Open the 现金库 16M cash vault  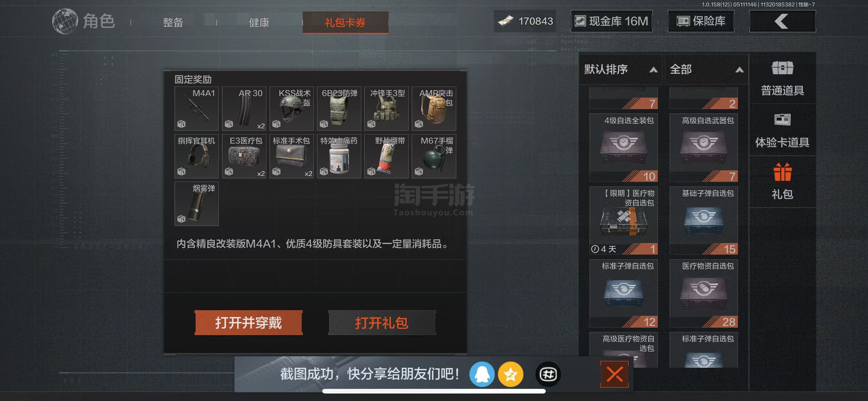click(x=611, y=21)
